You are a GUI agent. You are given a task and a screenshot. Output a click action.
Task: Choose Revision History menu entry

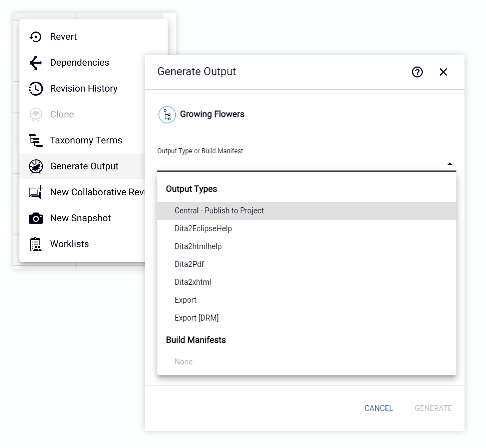[82, 89]
